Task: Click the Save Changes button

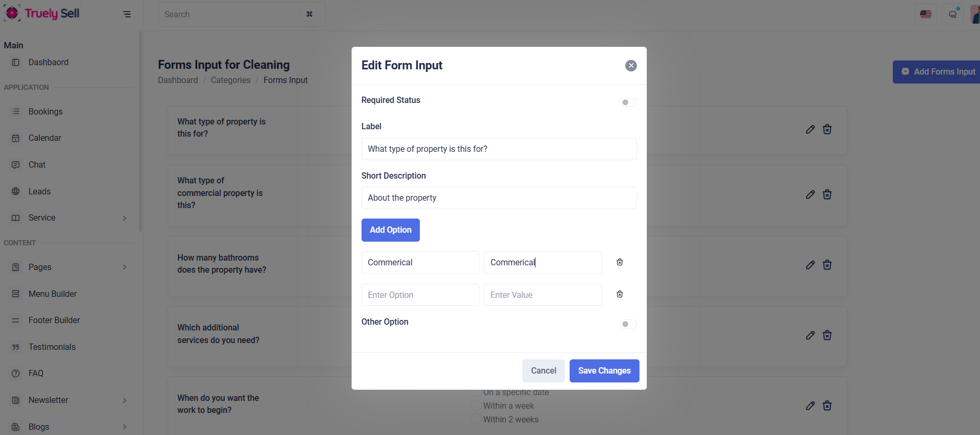Action: point(604,371)
